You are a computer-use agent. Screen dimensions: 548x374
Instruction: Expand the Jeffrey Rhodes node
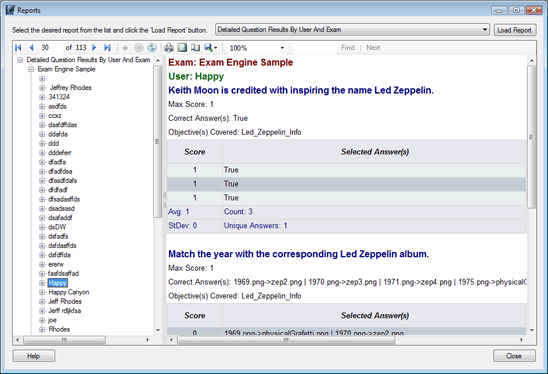[x=42, y=88]
